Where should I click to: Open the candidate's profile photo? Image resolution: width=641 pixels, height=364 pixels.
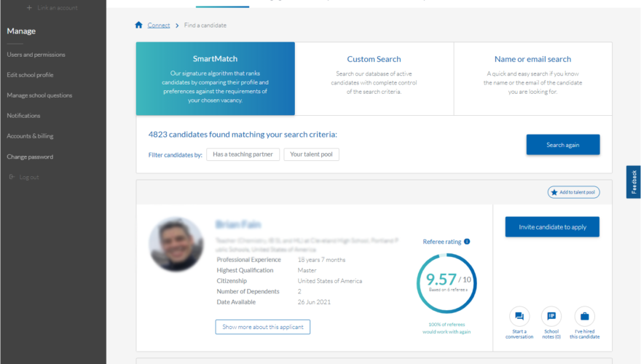coord(176,245)
